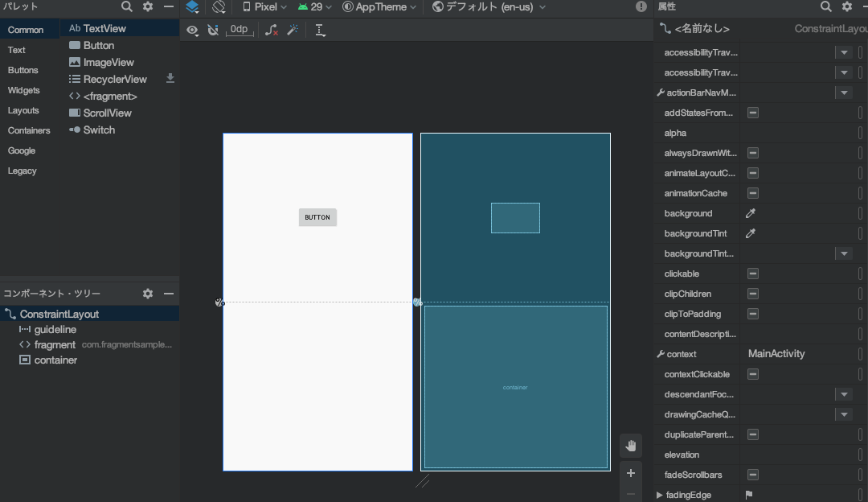The image size is (868, 502).
Task: Click the orientation rotate icon
Action: tap(219, 7)
